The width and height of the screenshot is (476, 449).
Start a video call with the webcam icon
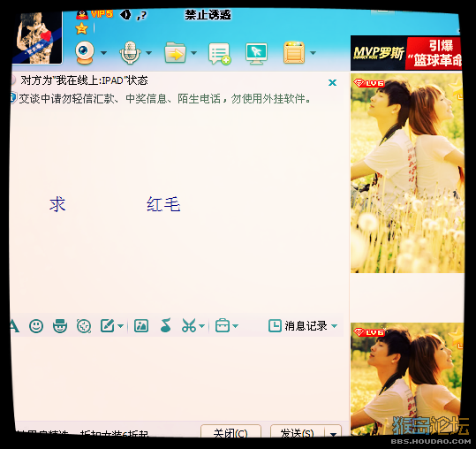pos(85,52)
